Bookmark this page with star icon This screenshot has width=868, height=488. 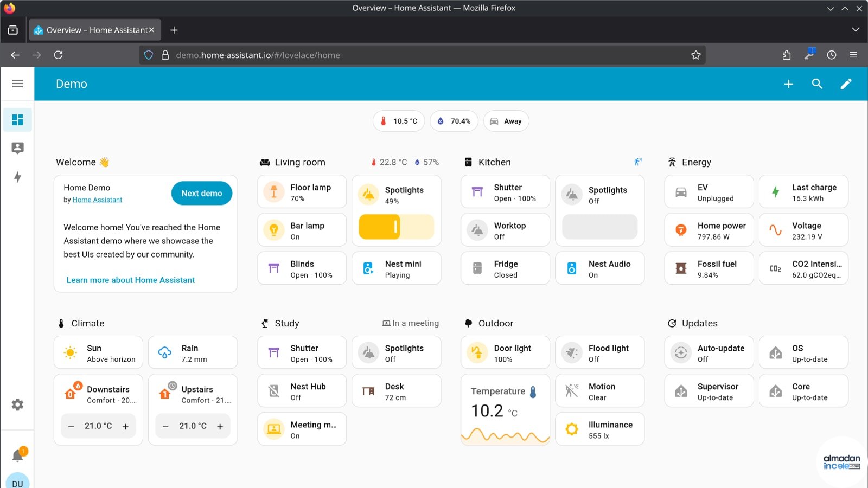click(x=696, y=55)
